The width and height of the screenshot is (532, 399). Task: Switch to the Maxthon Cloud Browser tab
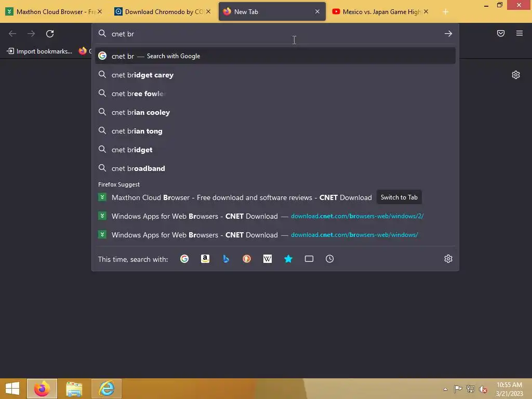click(x=54, y=11)
